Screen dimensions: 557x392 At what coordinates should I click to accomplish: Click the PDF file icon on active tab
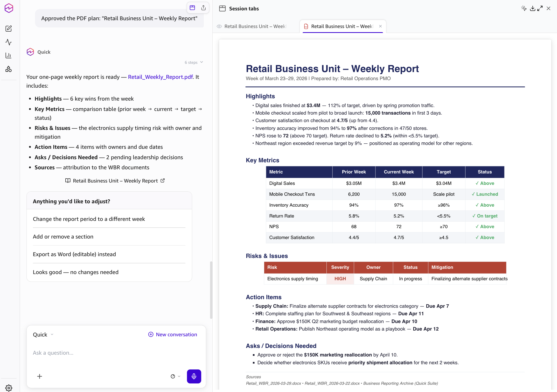(306, 26)
